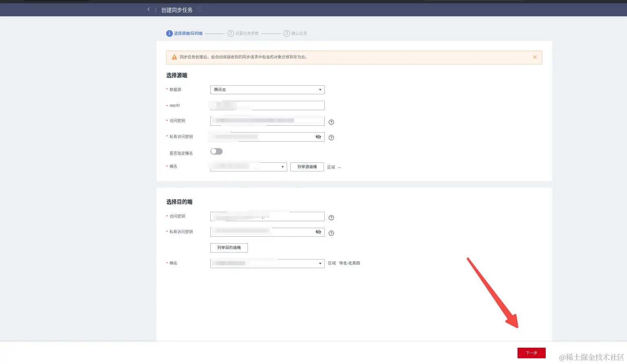The image size is (627, 364).
Task: Select step 3 确认信息
Action: 295,33
